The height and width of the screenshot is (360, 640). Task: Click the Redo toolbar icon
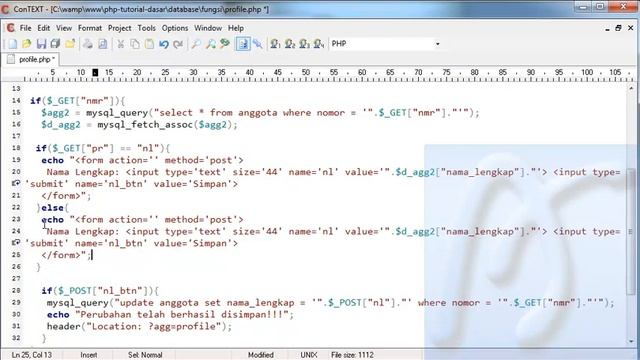click(178, 44)
